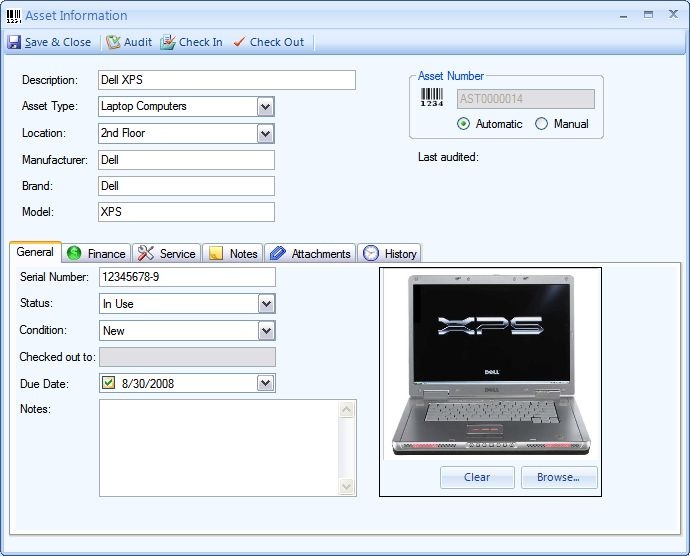Click the asset number field AST0000014
This screenshot has width=690, height=556.
coord(525,99)
